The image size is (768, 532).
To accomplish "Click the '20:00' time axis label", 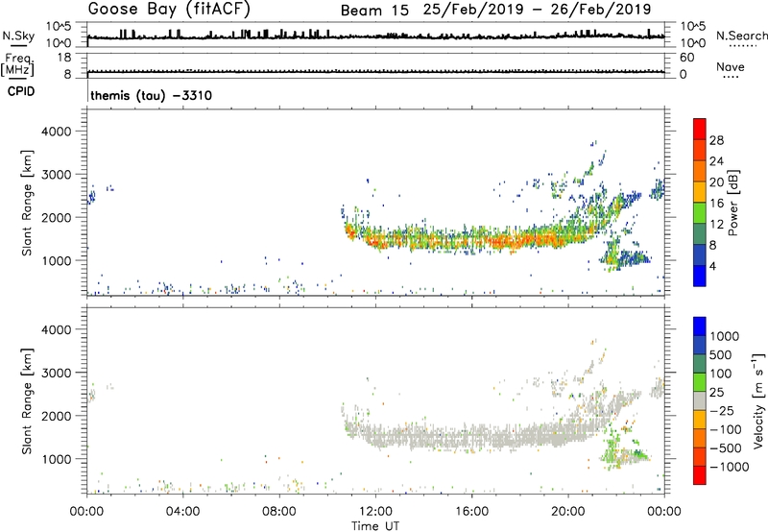I will (x=568, y=512).
